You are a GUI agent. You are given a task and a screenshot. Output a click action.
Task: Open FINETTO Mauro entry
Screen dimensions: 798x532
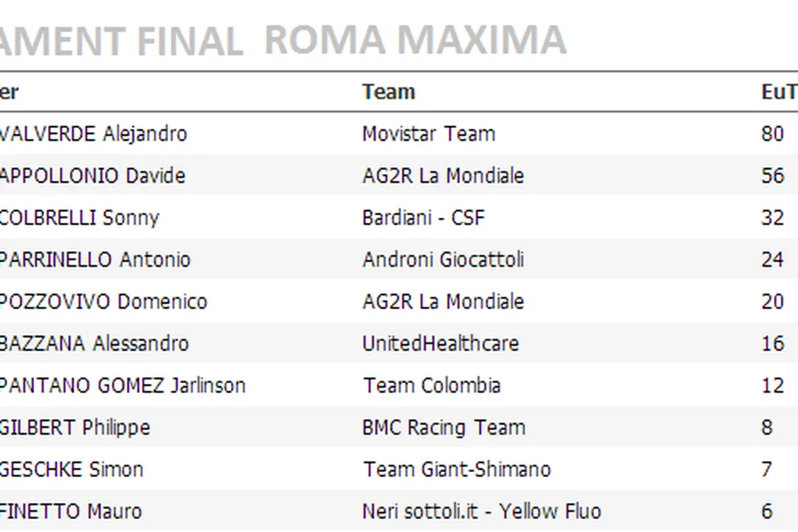[x=71, y=511]
